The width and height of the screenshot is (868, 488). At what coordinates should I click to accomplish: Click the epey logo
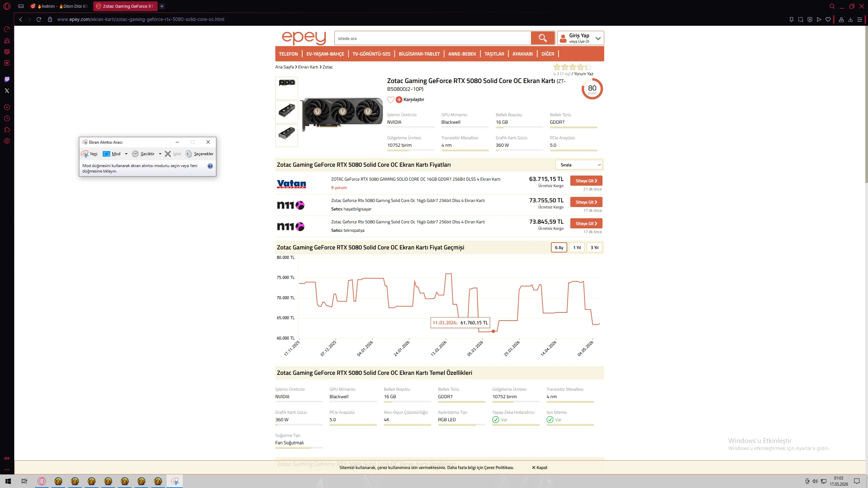point(304,38)
